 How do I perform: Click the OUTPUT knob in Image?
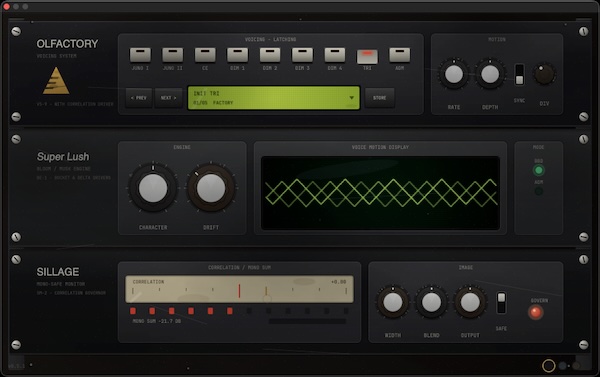point(470,302)
